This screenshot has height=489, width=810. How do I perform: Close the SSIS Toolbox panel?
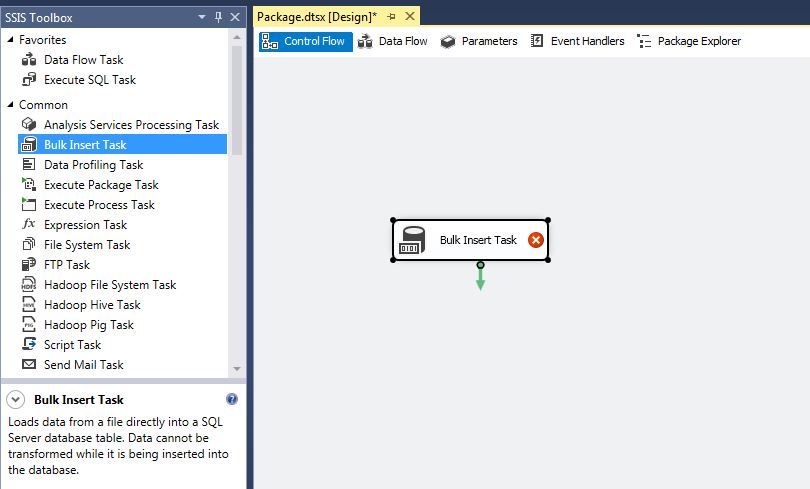[235, 17]
